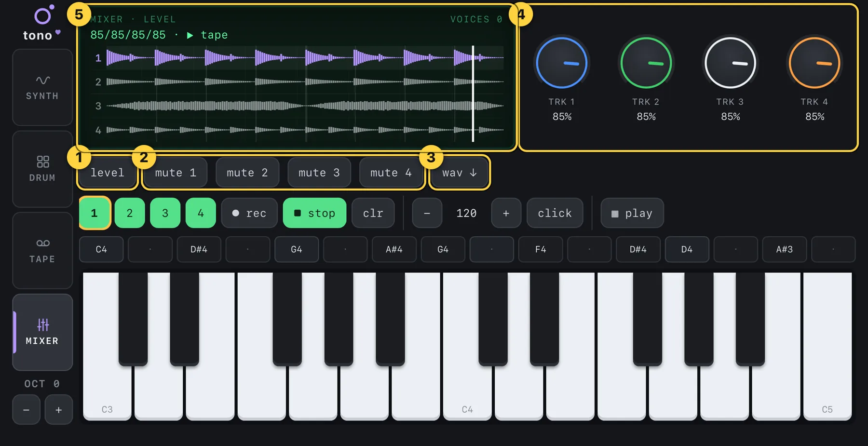Adjust the green TRK 2 level knob
Viewport: 868px width, 446px height.
(x=646, y=63)
